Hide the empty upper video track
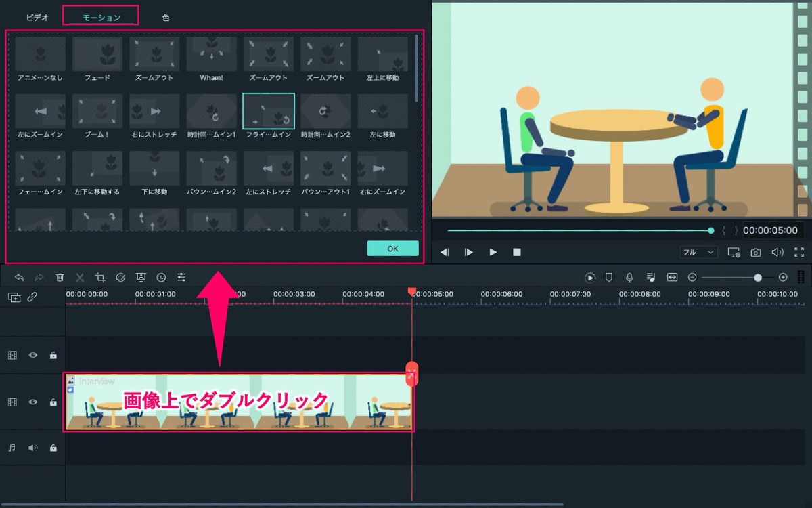 tap(32, 355)
